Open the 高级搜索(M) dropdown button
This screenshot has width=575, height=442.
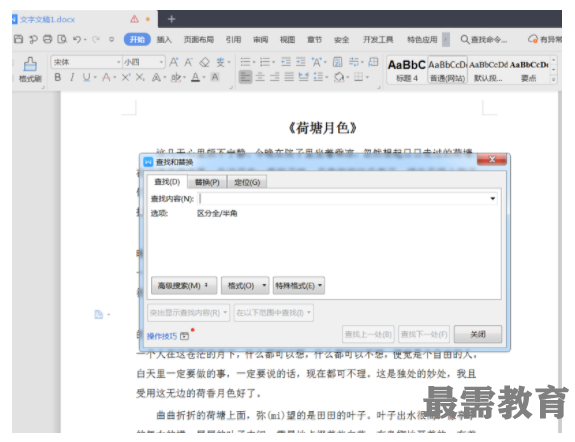click(184, 285)
